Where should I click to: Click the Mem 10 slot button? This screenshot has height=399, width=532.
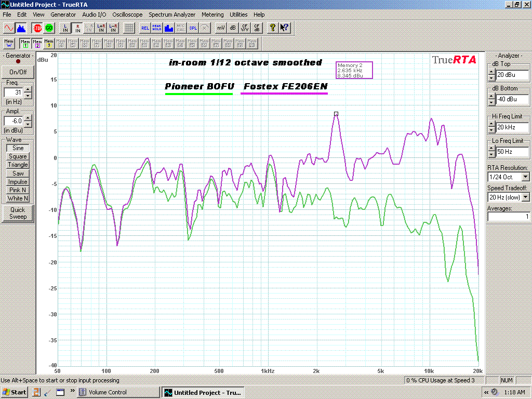click(x=132, y=44)
